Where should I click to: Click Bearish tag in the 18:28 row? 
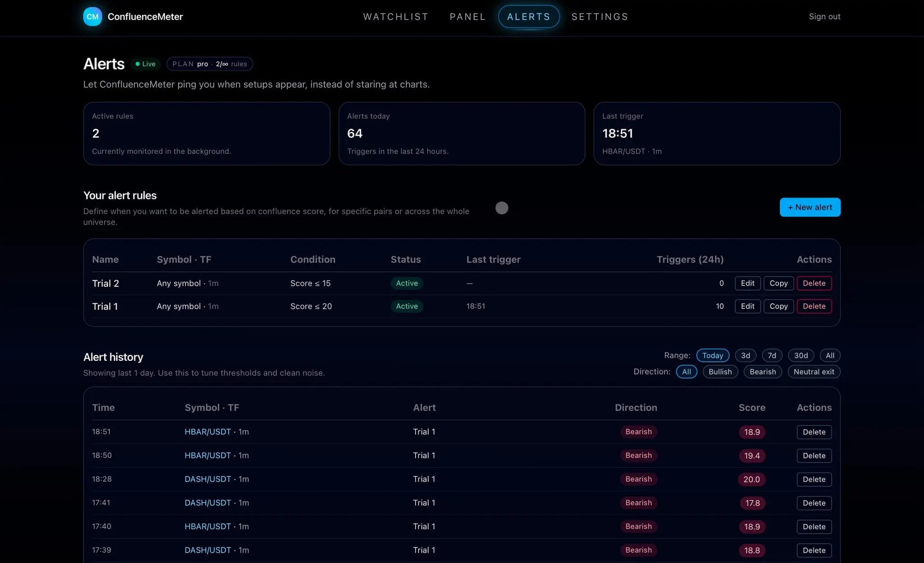638,479
